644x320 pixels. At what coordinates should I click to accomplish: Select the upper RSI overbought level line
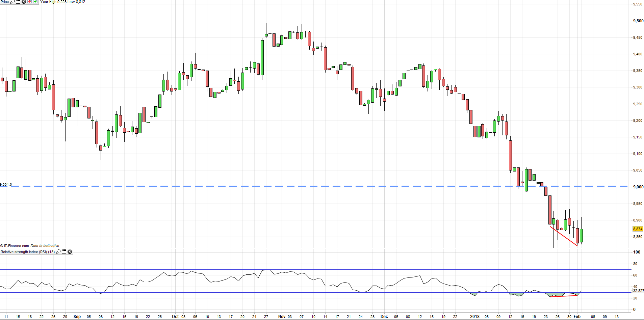tap(315, 269)
